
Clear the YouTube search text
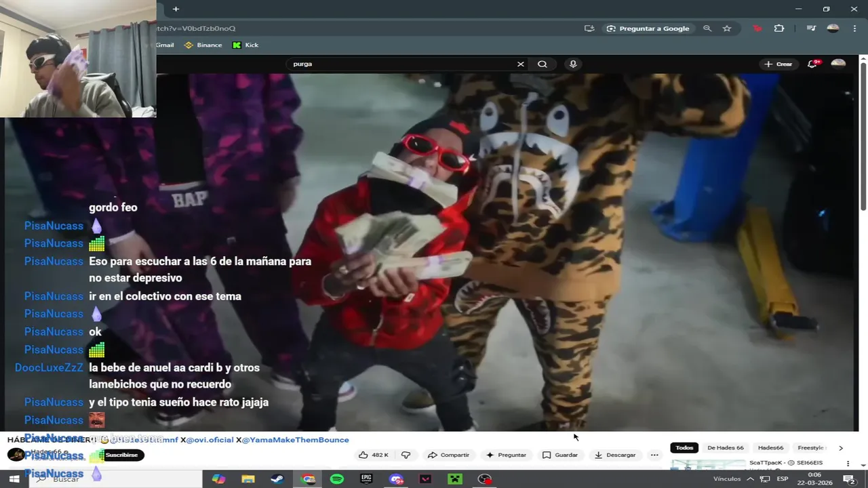click(x=520, y=64)
